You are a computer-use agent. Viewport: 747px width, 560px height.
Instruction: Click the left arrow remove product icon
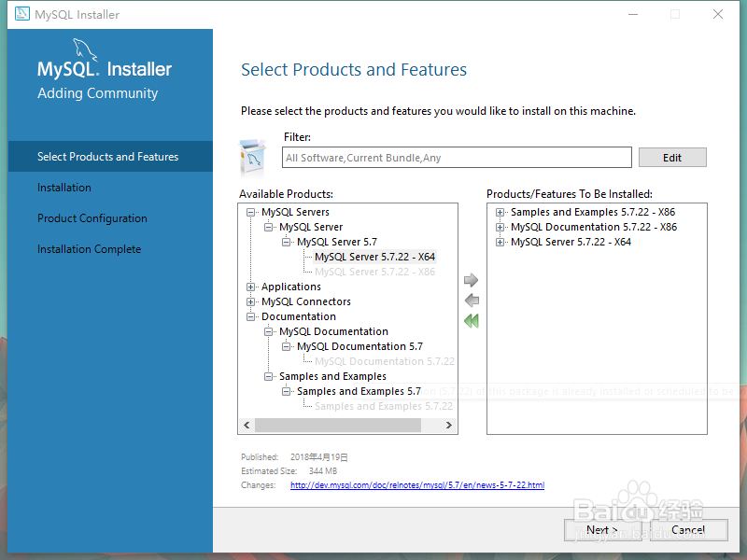coord(472,301)
